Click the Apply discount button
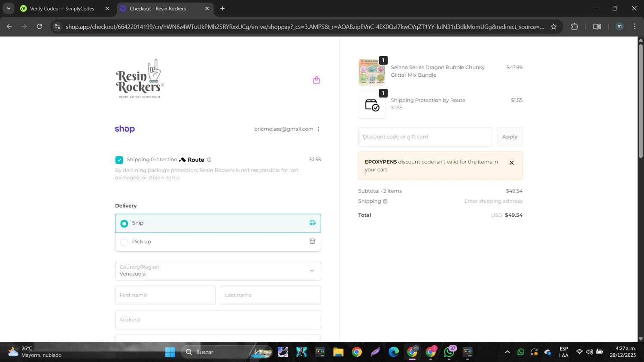The width and height of the screenshot is (644, 362). click(x=510, y=137)
